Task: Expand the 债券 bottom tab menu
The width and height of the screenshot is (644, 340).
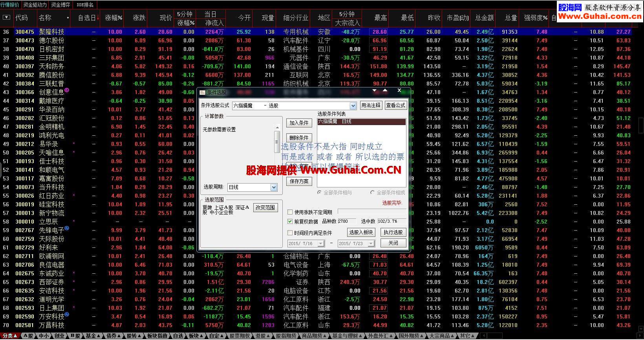Action: pos(119,336)
